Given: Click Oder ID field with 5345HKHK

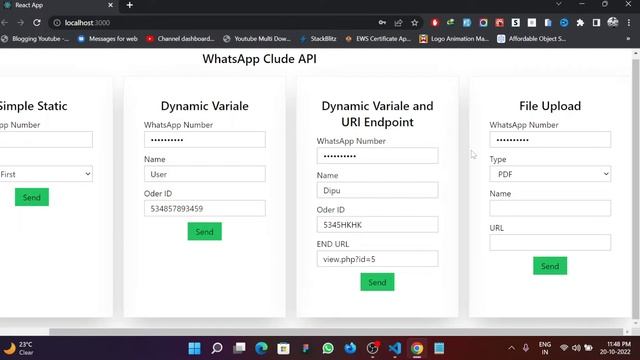Looking at the screenshot, I should [377, 224].
